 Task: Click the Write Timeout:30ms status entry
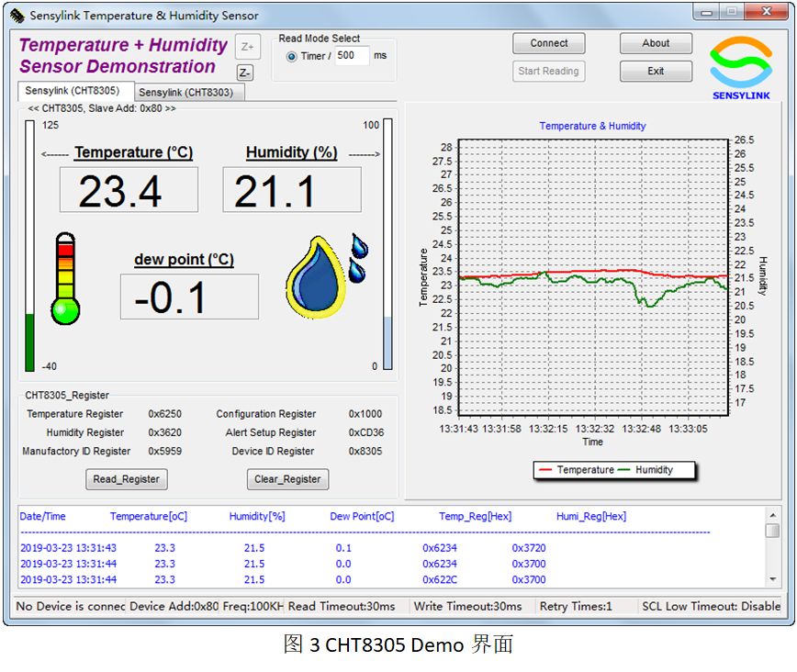click(x=467, y=607)
